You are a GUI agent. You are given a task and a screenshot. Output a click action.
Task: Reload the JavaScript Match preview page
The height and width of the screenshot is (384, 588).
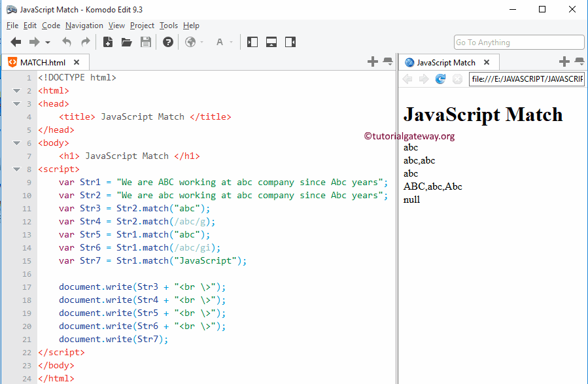(x=440, y=79)
